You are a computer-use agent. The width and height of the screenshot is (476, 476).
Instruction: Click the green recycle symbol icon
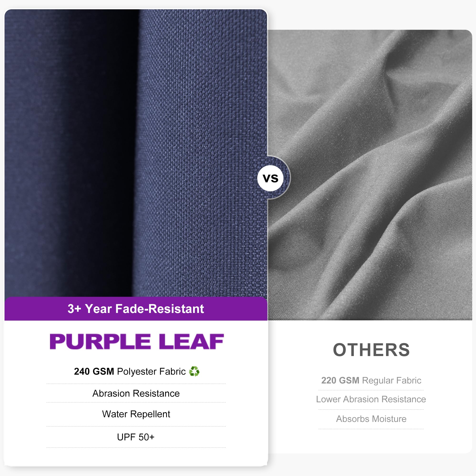tap(194, 371)
